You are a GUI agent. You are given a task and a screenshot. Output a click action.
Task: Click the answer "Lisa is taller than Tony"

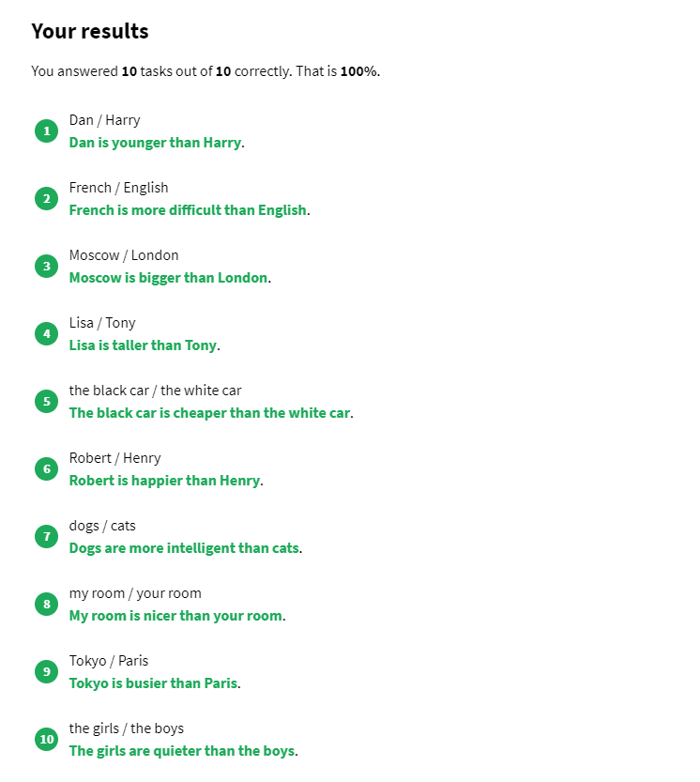click(x=143, y=345)
